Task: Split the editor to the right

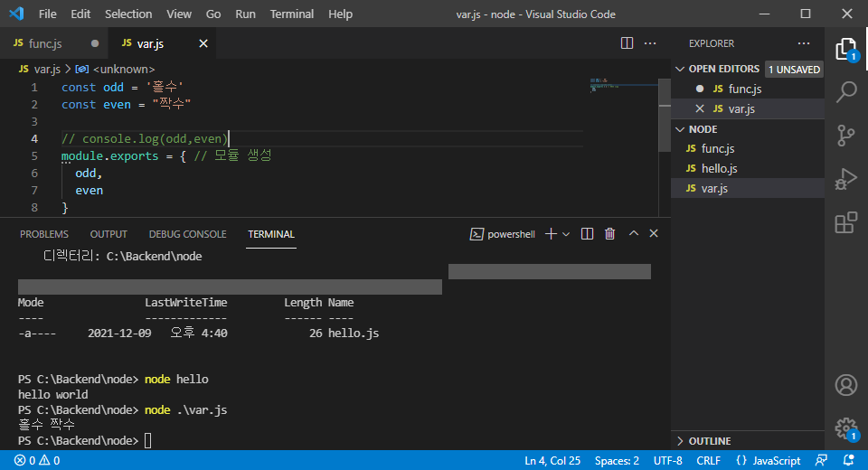Action: pyautogui.click(x=627, y=43)
